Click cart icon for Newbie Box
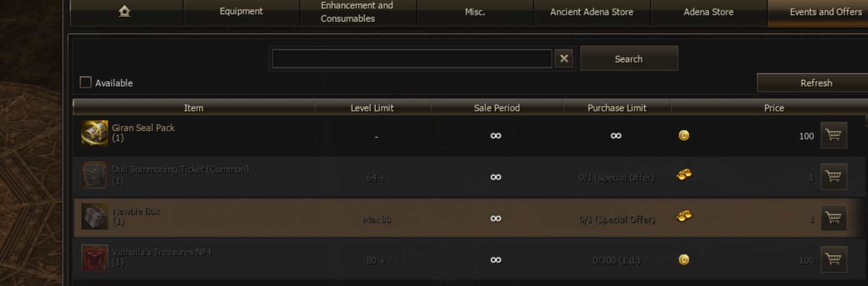This screenshot has width=868, height=286. pos(833,218)
